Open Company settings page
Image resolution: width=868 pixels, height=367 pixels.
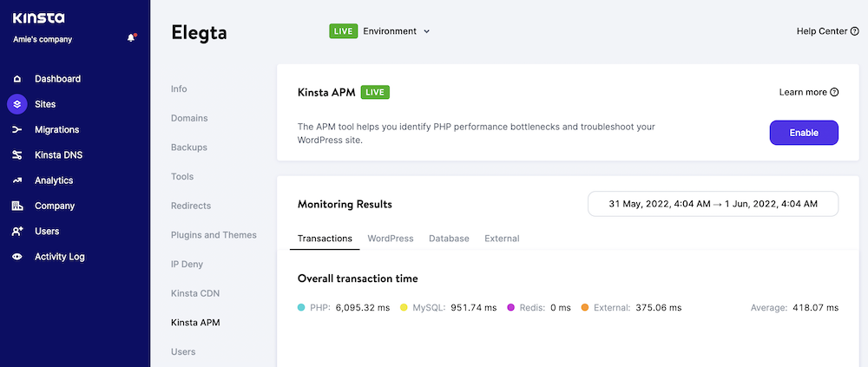[x=55, y=206]
